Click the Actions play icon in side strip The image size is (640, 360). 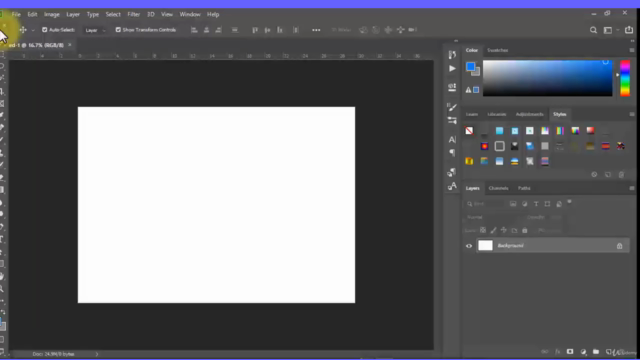(452, 69)
